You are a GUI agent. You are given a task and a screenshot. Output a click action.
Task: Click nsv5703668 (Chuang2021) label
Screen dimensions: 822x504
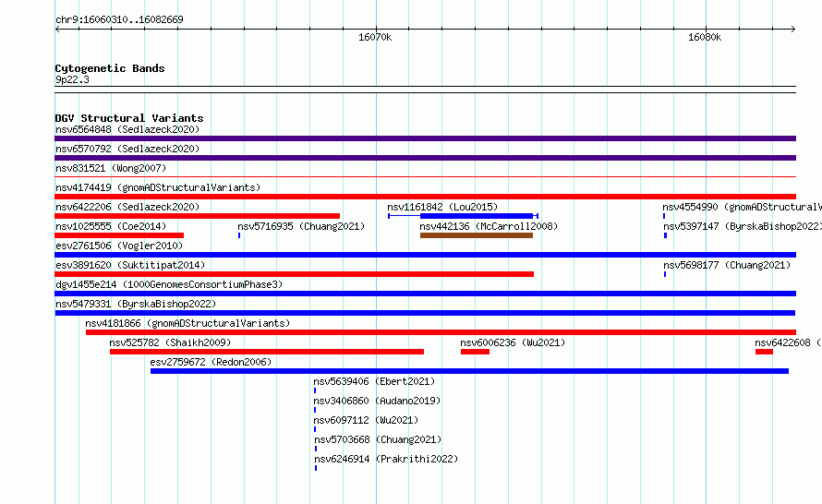coord(378,439)
